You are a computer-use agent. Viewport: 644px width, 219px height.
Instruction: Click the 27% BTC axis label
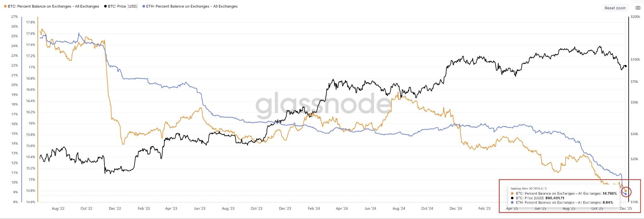tap(14, 17)
